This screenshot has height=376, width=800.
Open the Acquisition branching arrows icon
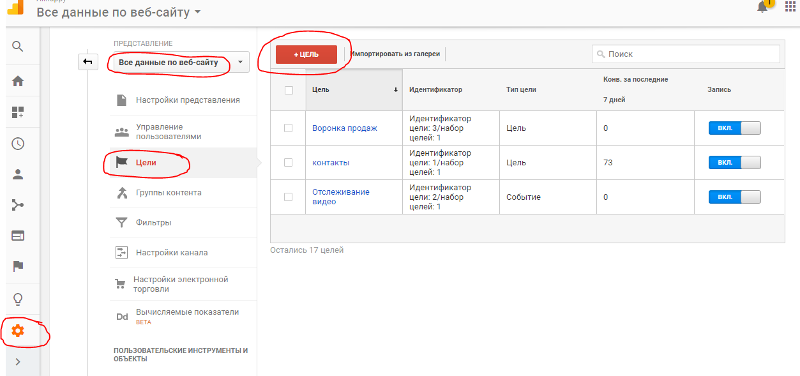18,205
